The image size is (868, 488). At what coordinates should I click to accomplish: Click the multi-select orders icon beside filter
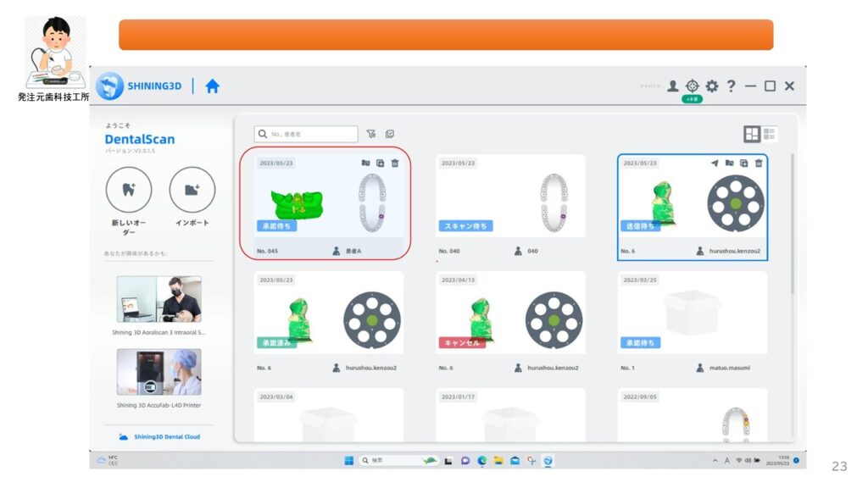click(390, 134)
